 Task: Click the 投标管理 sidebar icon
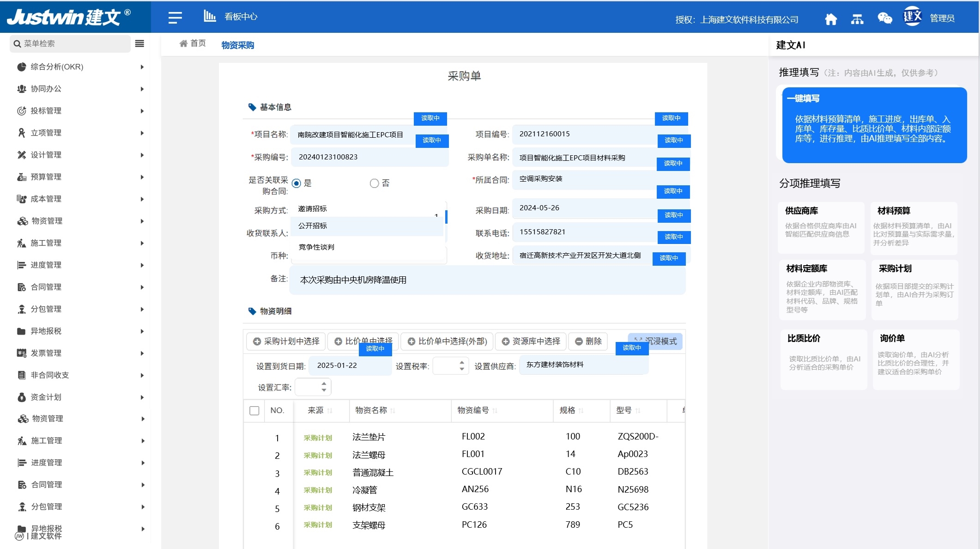pos(21,111)
